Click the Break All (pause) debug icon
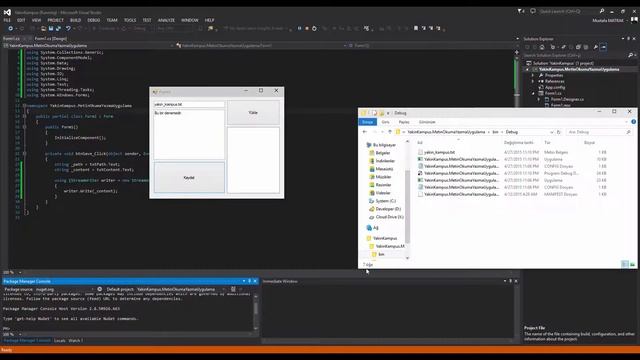The width and height of the screenshot is (640, 360). click(x=300, y=29)
